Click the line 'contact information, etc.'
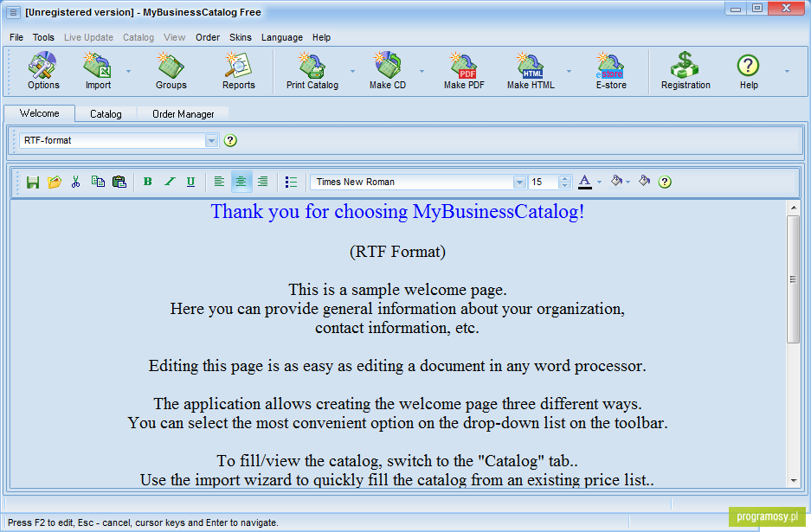 (x=397, y=328)
